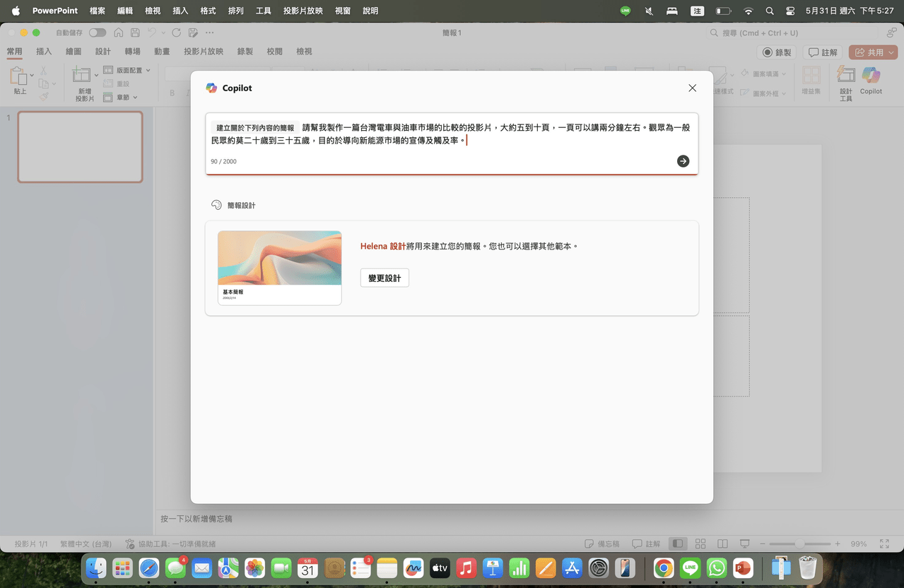The image size is (904, 588).
Task: Open the 動畫 ribbon tab
Action: pos(162,52)
